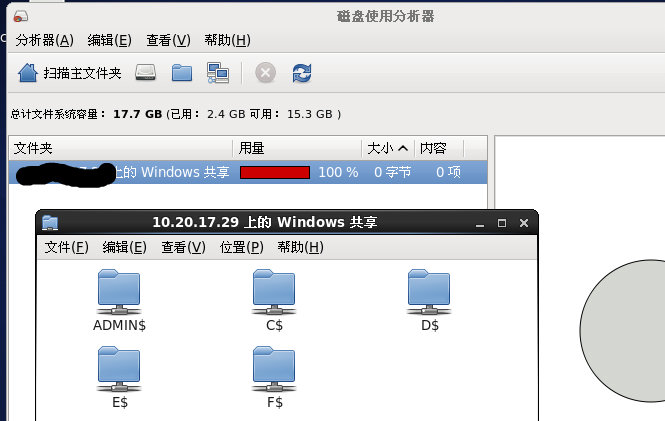Sort by 内容 column header
The image size is (665, 421).
[x=439, y=148]
